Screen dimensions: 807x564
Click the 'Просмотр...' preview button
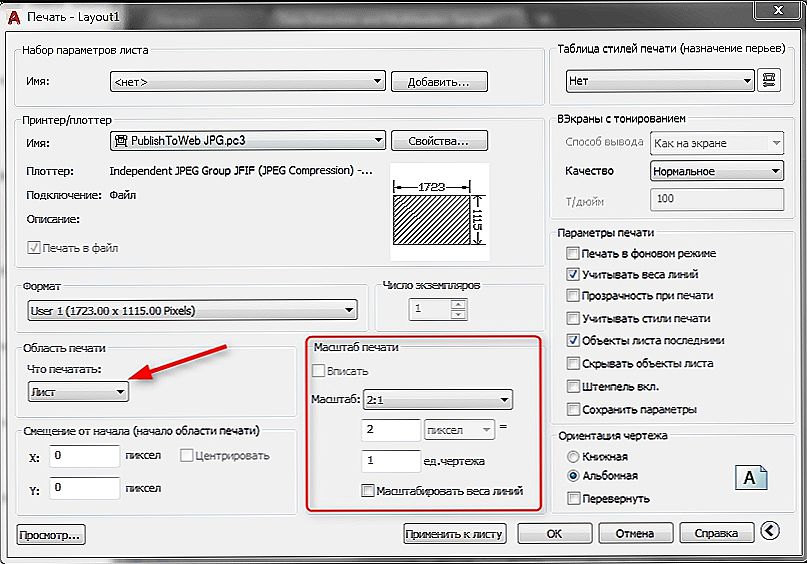[51, 535]
